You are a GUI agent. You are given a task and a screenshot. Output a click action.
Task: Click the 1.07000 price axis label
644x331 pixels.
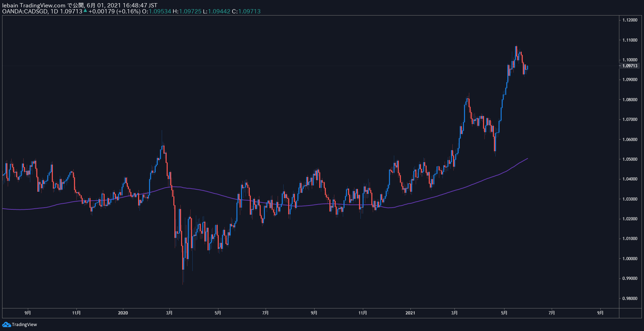pyautogui.click(x=630, y=119)
